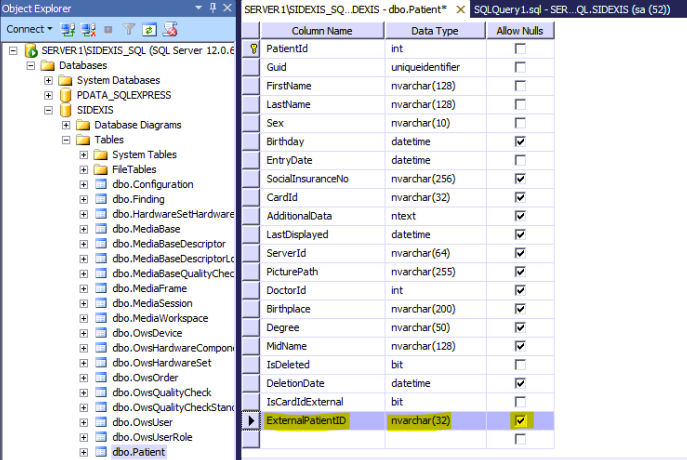Click the dbo.OwsUser table icon
This screenshot has width=687, height=460.
click(101, 423)
